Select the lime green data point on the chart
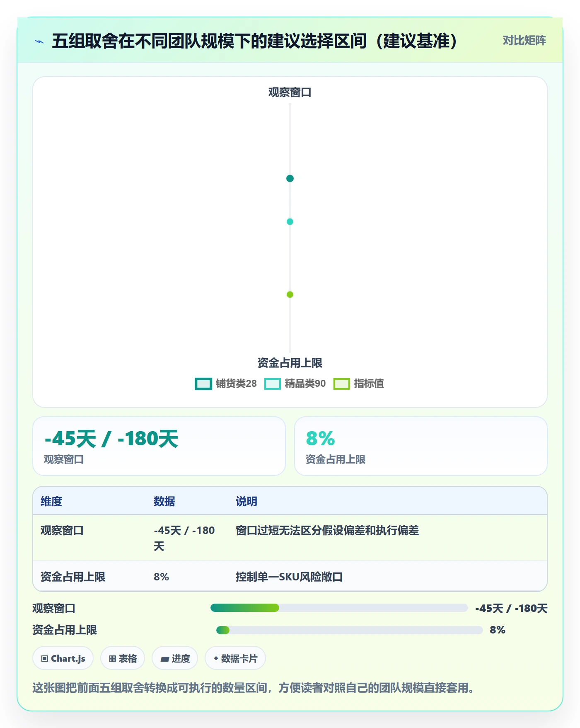The height and width of the screenshot is (728, 580). tap(290, 294)
